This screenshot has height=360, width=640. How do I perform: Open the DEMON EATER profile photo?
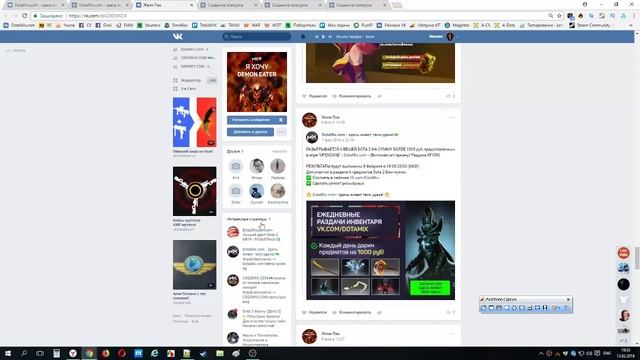pyautogui.click(x=257, y=82)
